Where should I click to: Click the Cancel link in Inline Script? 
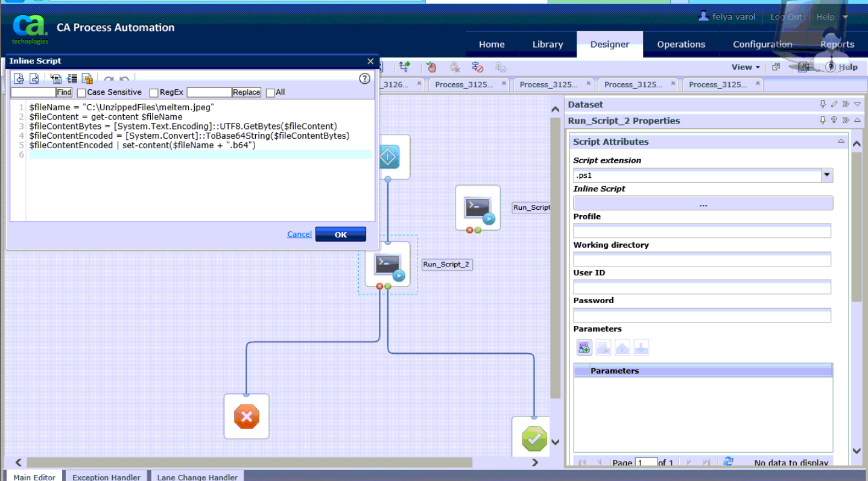tap(299, 234)
